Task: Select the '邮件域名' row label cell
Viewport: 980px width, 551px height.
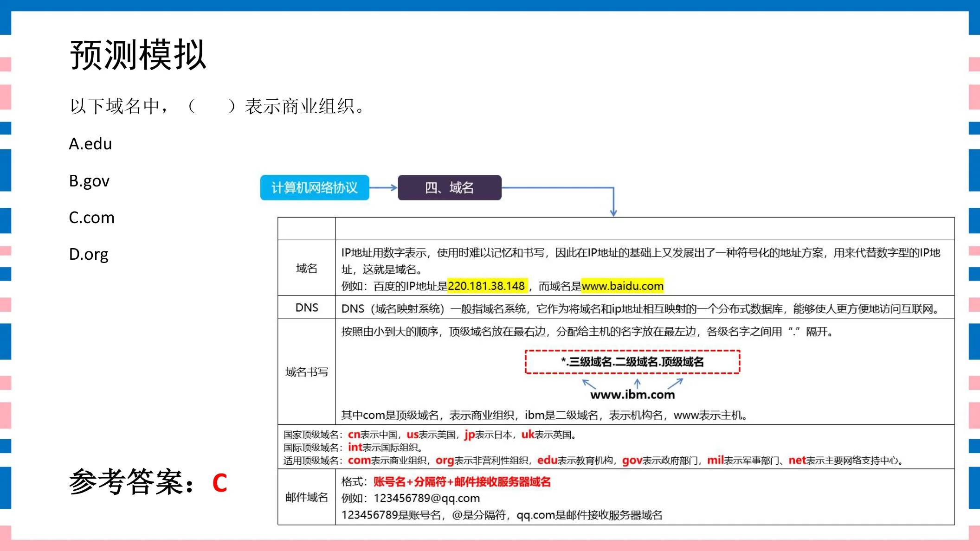Action: coord(307,497)
